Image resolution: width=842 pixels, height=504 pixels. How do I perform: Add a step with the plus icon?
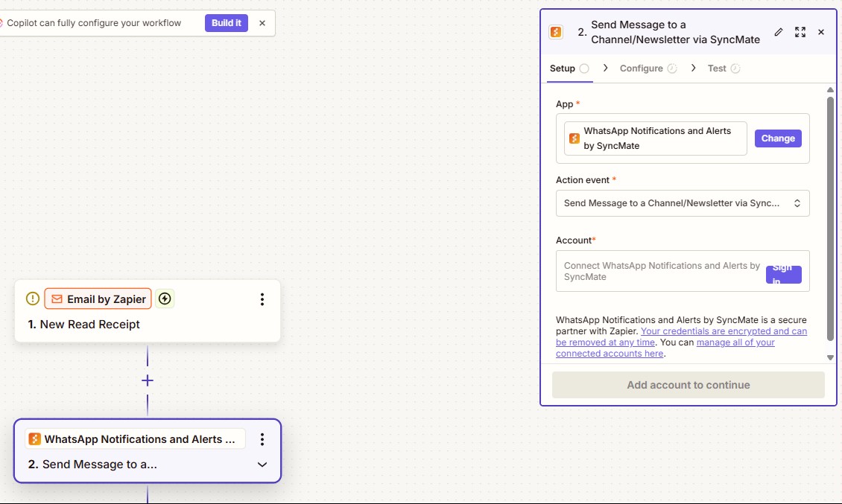(147, 380)
